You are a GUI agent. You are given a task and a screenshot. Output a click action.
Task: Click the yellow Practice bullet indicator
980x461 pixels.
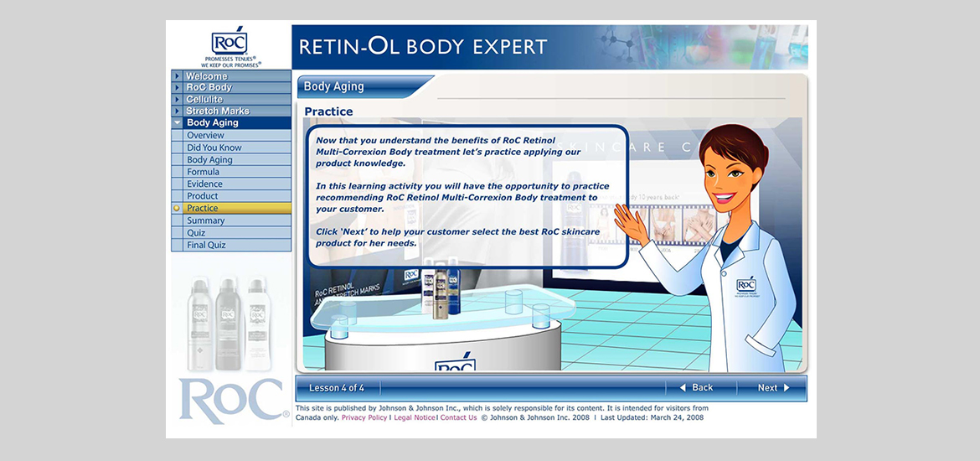(x=177, y=208)
